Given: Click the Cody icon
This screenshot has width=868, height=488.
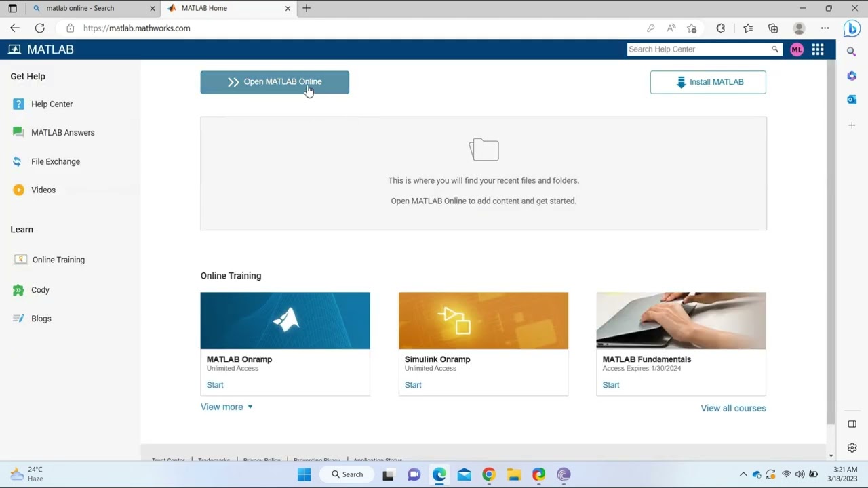Looking at the screenshot, I should [x=18, y=290].
